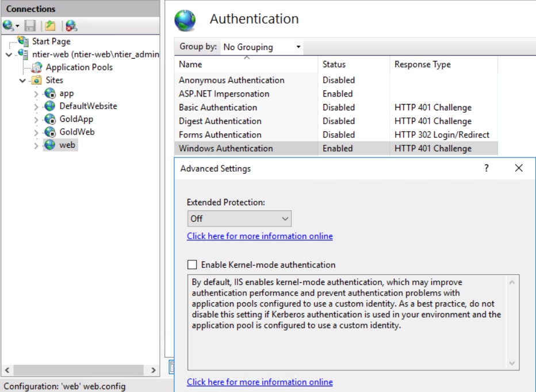Click the help question mark in Advanced Settings
This screenshot has height=392, width=536.
coord(486,168)
